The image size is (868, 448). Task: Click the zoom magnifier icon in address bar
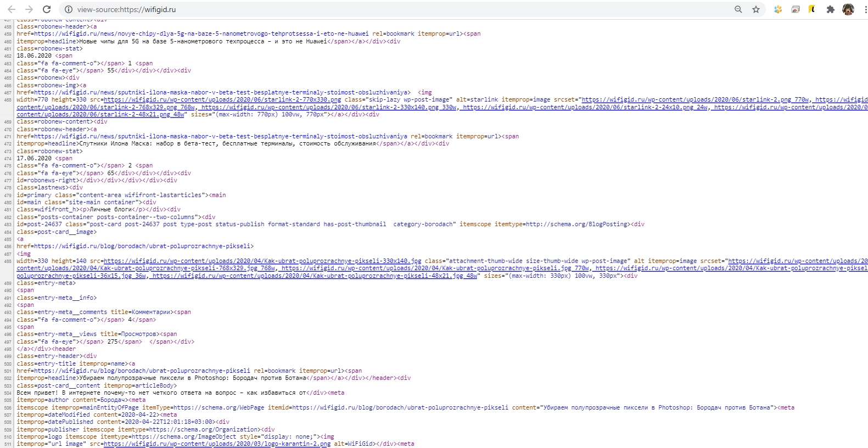coord(738,9)
